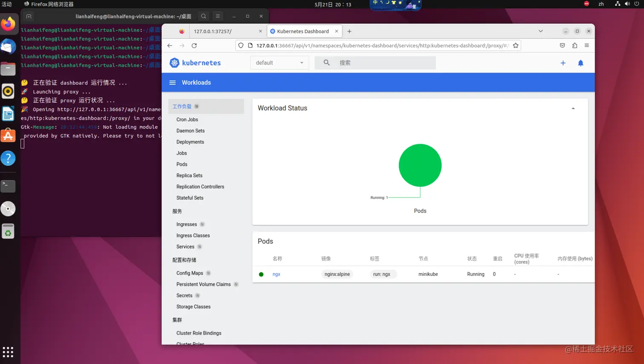Open Secrets in sidebar

[184, 295]
